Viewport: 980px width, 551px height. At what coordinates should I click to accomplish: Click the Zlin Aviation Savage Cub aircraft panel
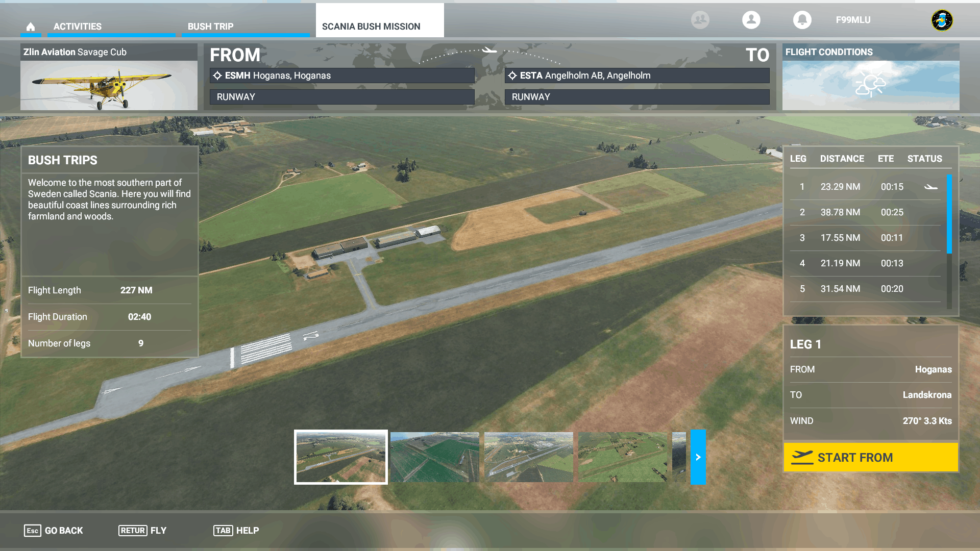click(109, 78)
